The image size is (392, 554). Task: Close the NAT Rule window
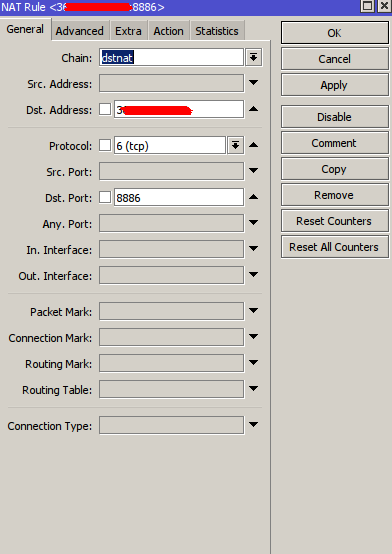tap(385, 6)
